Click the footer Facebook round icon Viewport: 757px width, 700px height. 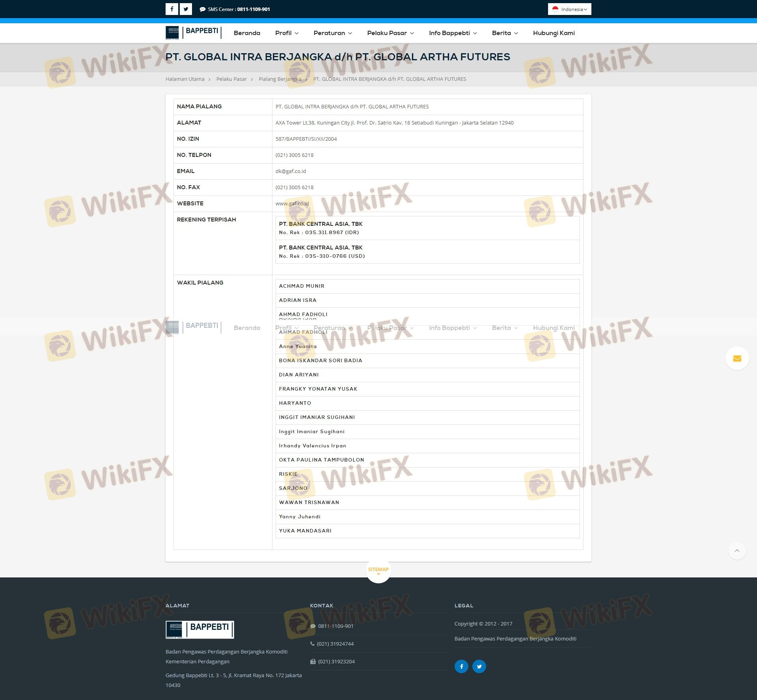pyautogui.click(x=461, y=666)
